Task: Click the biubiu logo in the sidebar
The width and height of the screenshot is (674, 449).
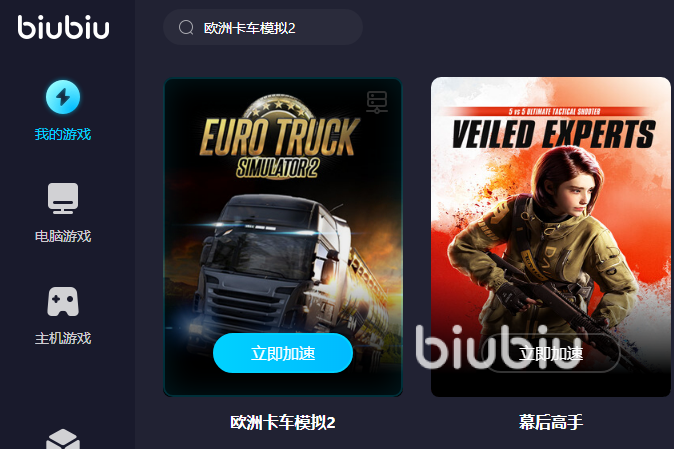Action: (64, 27)
